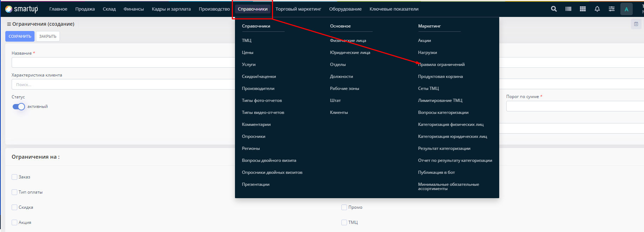Open the Финансы menu

(134, 9)
